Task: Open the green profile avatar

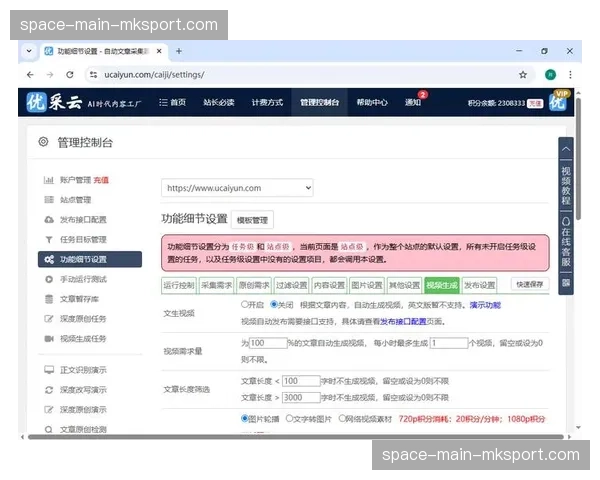Action: (x=550, y=75)
